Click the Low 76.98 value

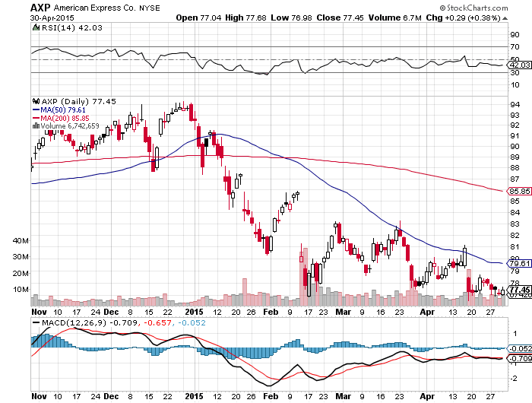(x=291, y=17)
